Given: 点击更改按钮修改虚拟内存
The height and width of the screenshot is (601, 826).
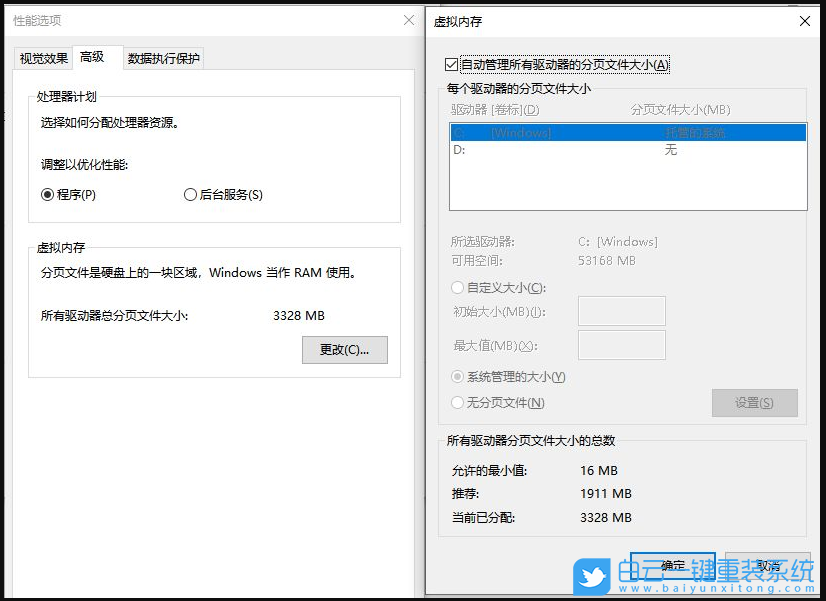Looking at the screenshot, I should [344, 349].
